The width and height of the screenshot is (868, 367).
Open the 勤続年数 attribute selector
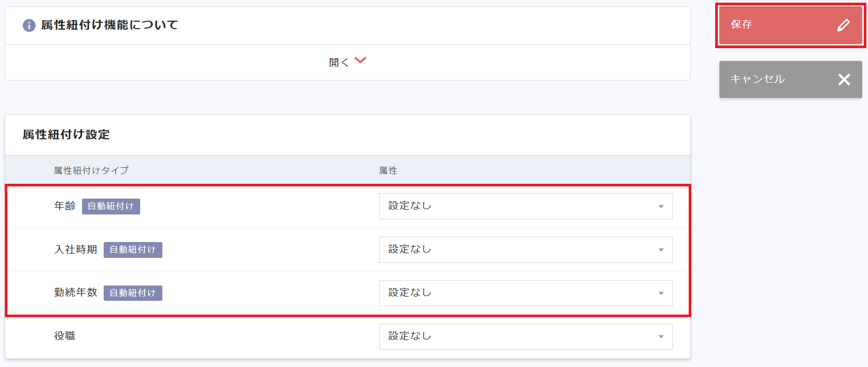point(525,293)
